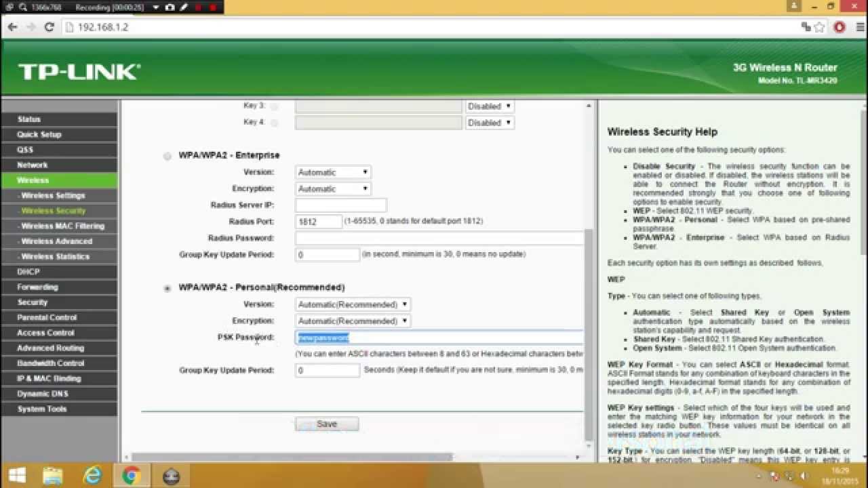This screenshot has width=868, height=488.
Task: Select the Wireless Security submenu item
Action: point(59,211)
